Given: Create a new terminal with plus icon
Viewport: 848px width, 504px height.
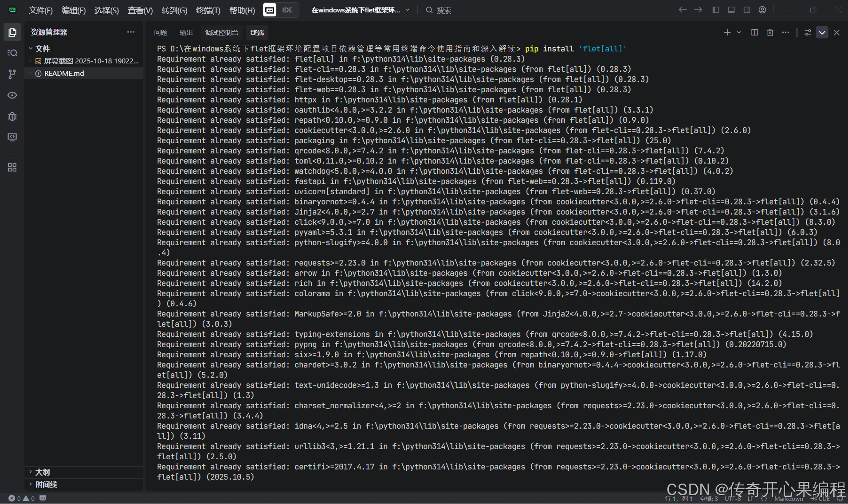Looking at the screenshot, I should point(727,32).
